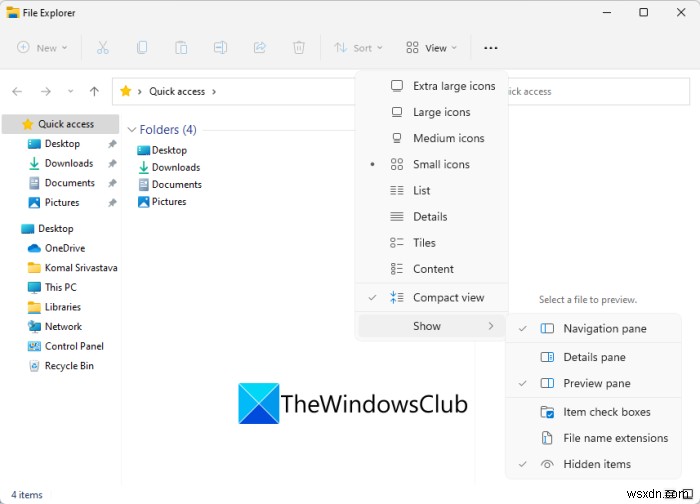Click Desktop icon in Folders list
The height and width of the screenshot is (504, 700).
143,150
